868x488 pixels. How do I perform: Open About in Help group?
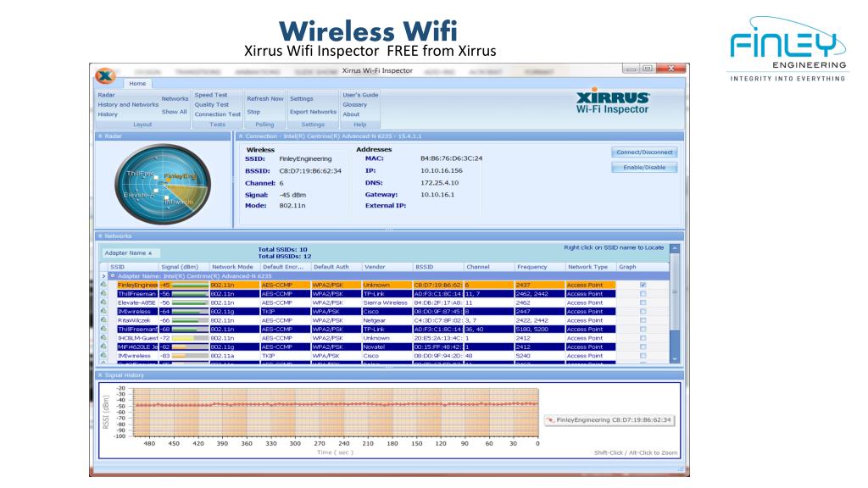pos(351,114)
